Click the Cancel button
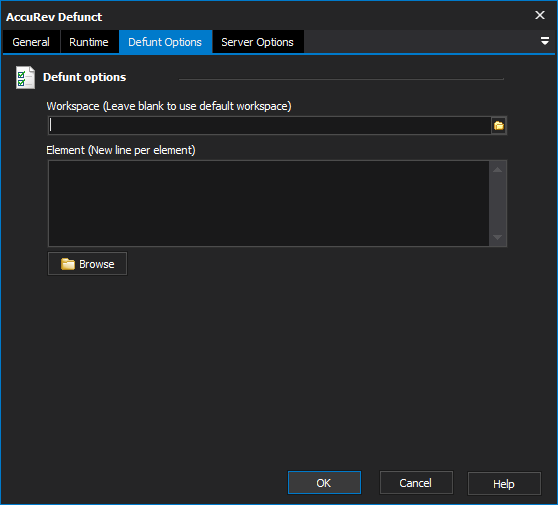The width and height of the screenshot is (558, 505). (416, 483)
